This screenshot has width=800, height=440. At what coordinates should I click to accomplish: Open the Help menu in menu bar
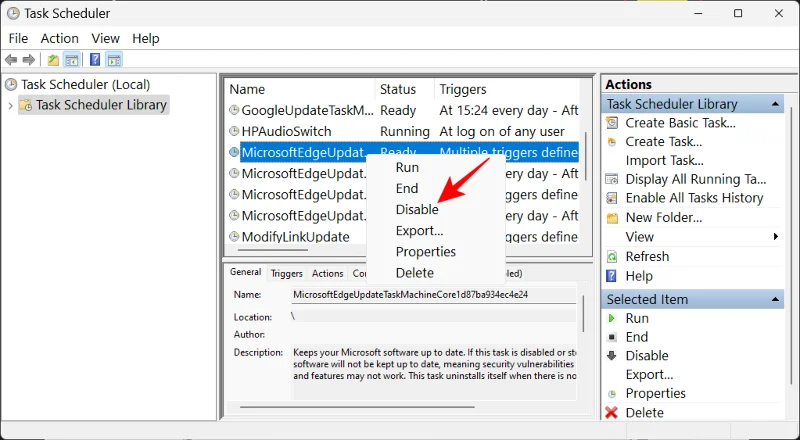(x=146, y=38)
